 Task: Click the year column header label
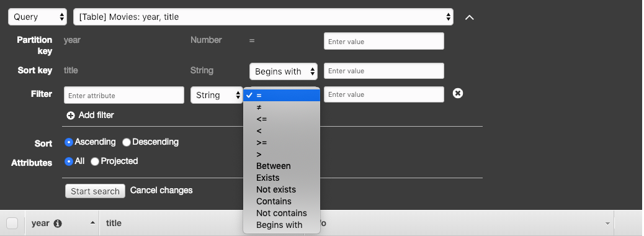40,223
